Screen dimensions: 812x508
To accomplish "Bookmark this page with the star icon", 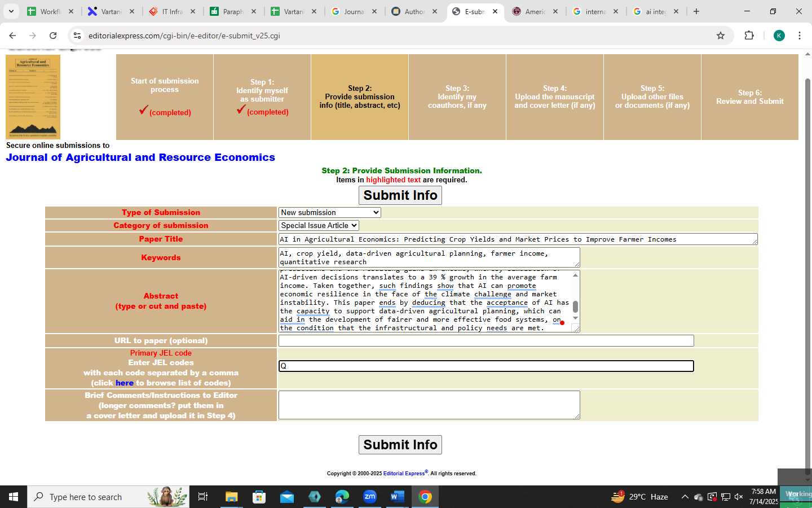I will coord(721,36).
